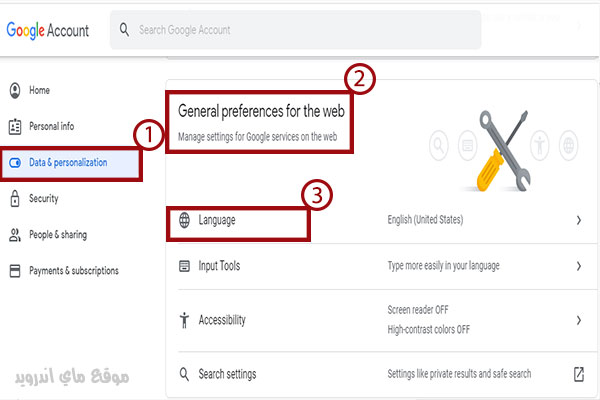Click the Language globe icon

(x=184, y=220)
